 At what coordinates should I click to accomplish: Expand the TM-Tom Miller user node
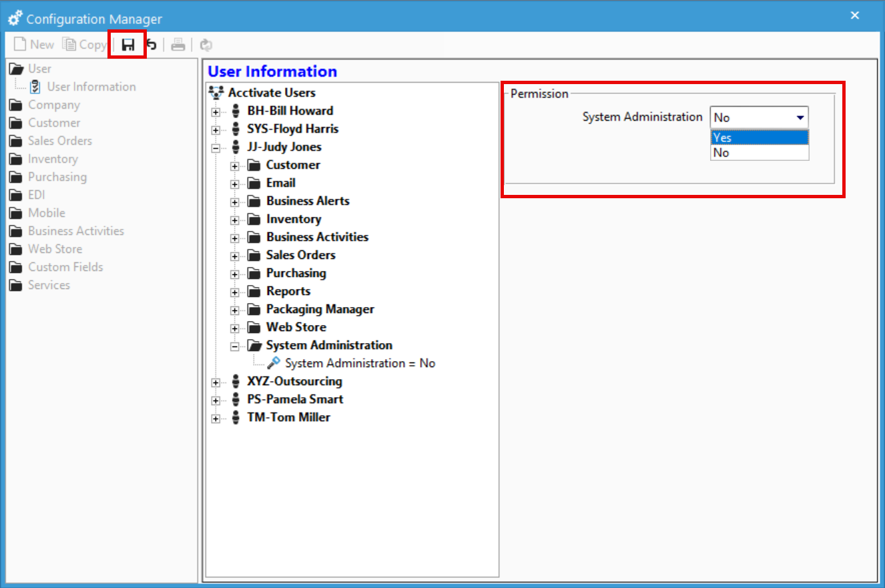(x=216, y=418)
